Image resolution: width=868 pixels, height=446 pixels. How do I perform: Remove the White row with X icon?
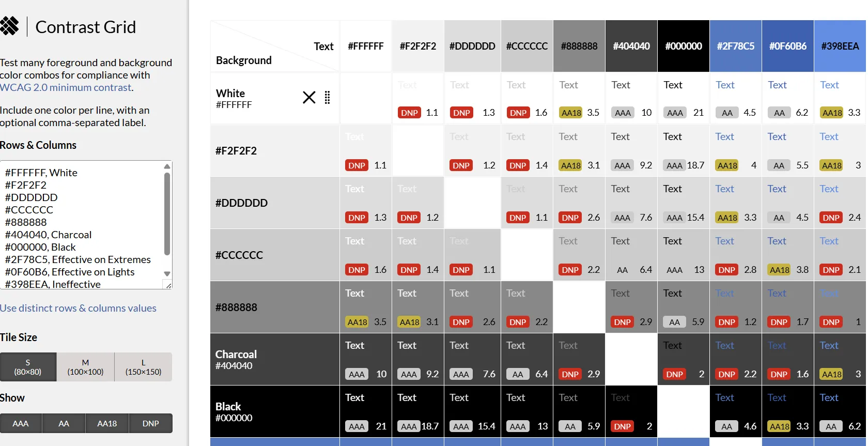(x=309, y=97)
